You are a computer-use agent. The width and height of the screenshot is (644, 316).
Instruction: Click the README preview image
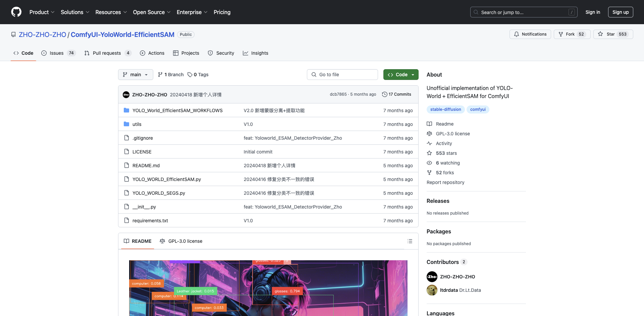click(x=268, y=288)
